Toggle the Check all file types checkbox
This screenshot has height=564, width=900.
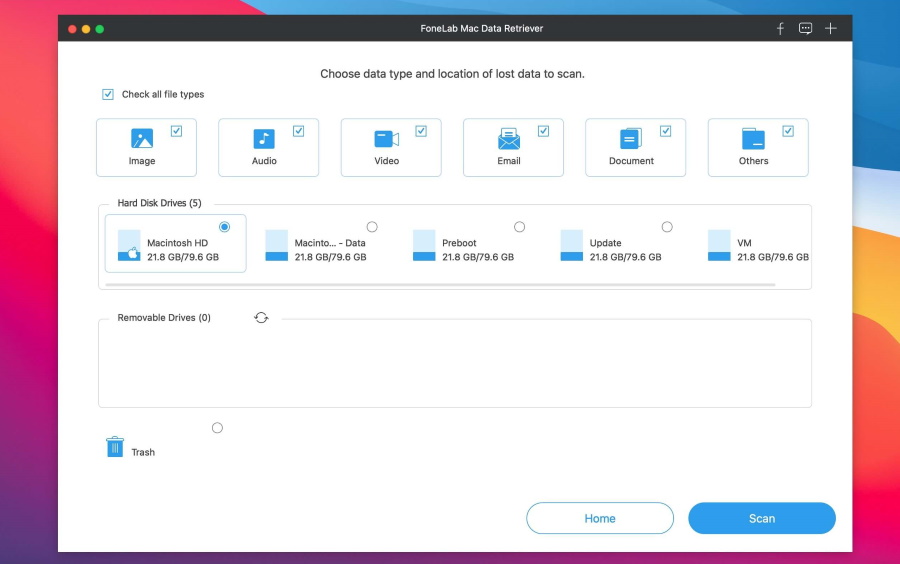tap(108, 94)
